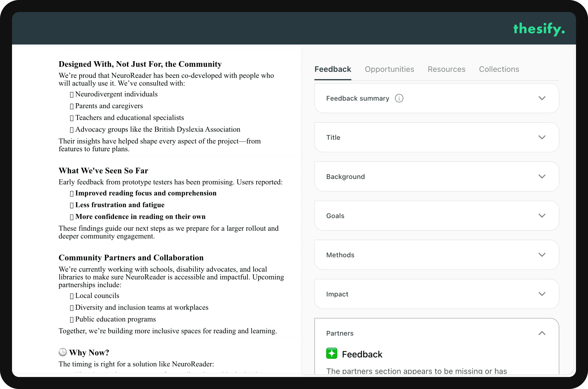Screen dimensions: 588x389
Task: Click "Diversity and inclusion teams at workplaces"
Action: 142,307
